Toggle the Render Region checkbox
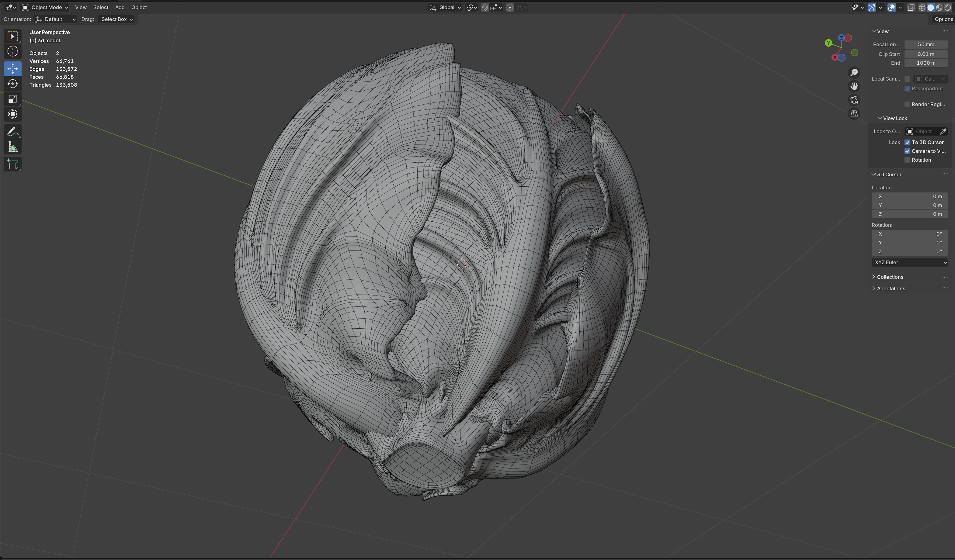 pos(907,105)
